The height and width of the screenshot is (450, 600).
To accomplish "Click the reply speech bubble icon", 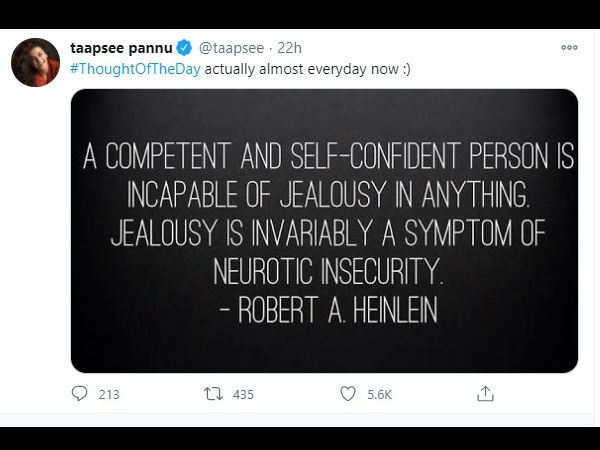I will (x=80, y=394).
